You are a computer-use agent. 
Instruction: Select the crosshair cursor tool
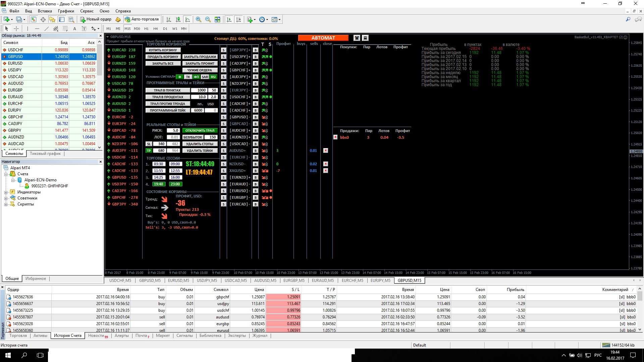click(16, 28)
